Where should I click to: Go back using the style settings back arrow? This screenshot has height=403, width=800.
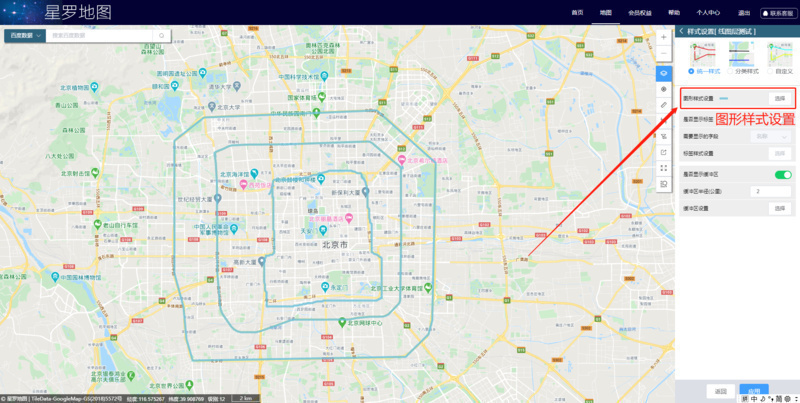(682, 31)
